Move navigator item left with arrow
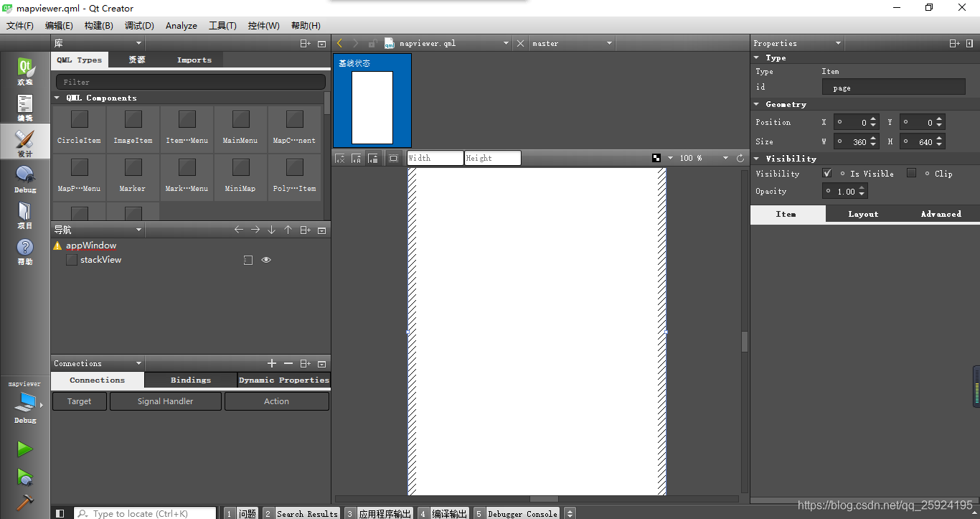Viewport: 980px width, 519px height. click(239, 230)
